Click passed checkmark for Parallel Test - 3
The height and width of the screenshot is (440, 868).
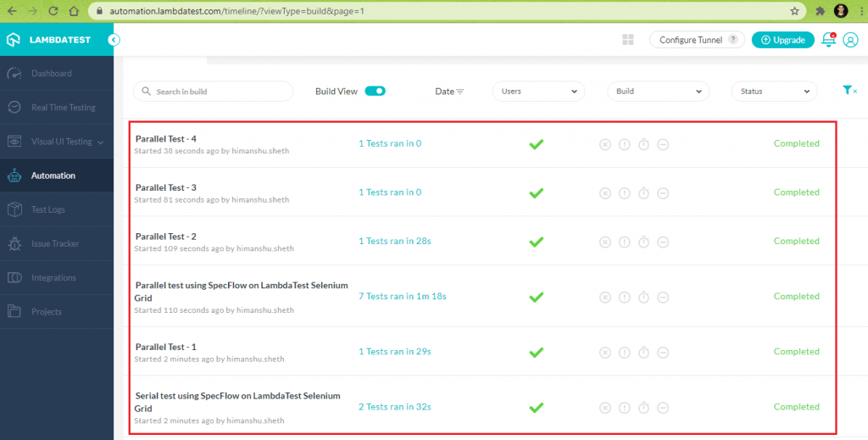(536, 193)
